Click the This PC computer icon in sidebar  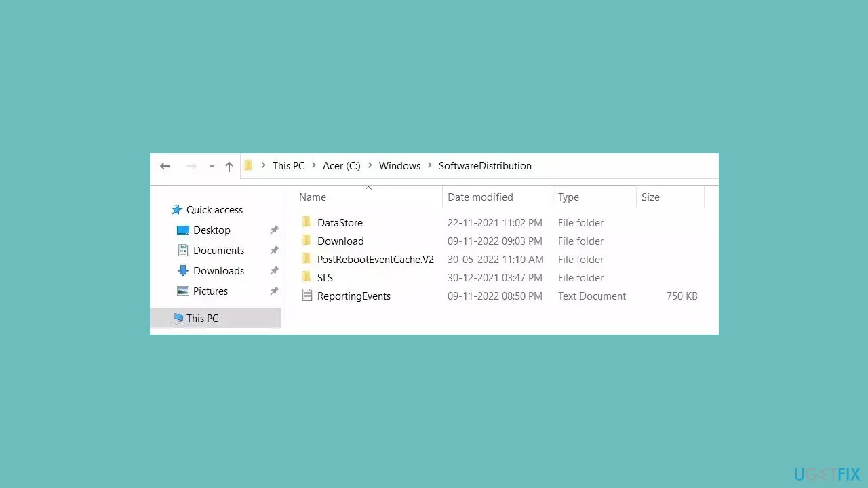click(178, 318)
